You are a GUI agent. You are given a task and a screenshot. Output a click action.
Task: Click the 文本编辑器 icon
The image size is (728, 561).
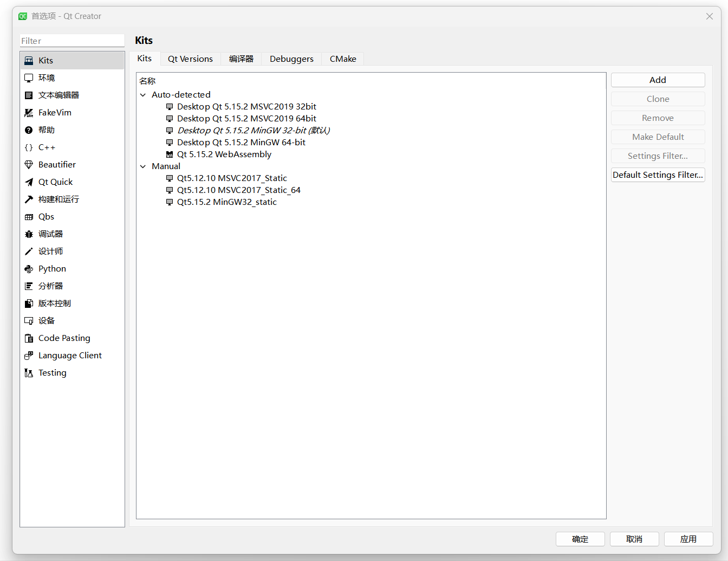click(x=29, y=95)
